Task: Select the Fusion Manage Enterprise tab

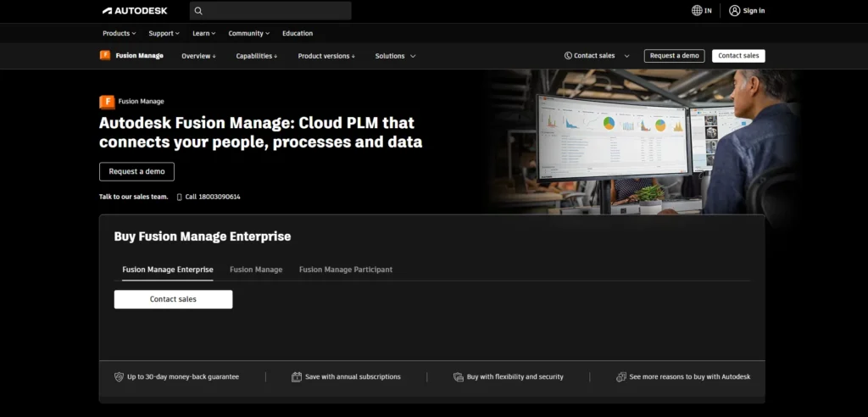Action: pyautogui.click(x=168, y=270)
